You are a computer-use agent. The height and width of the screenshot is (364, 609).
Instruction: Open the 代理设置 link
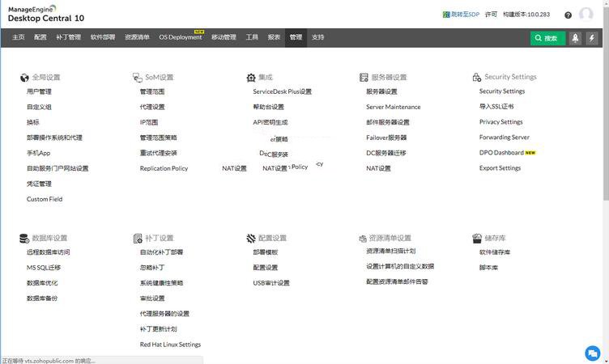(x=152, y=107)
